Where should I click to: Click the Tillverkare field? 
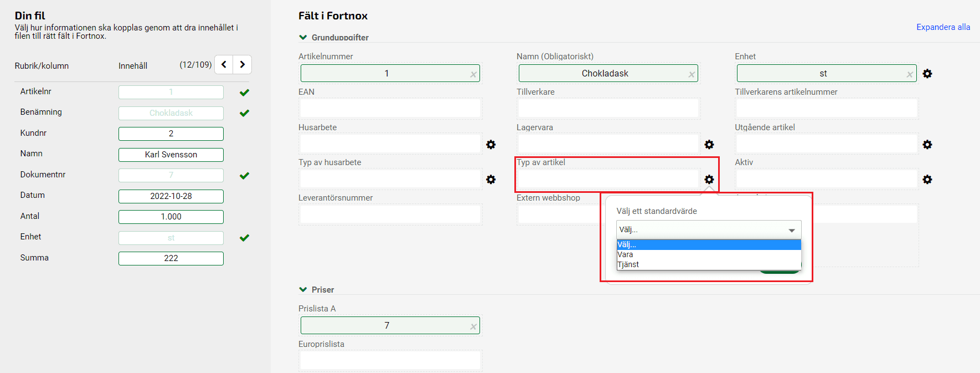click(x=608, y=109)
